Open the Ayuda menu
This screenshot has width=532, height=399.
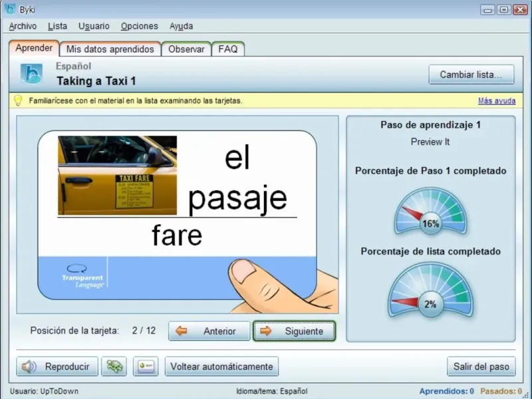(181, 26)
